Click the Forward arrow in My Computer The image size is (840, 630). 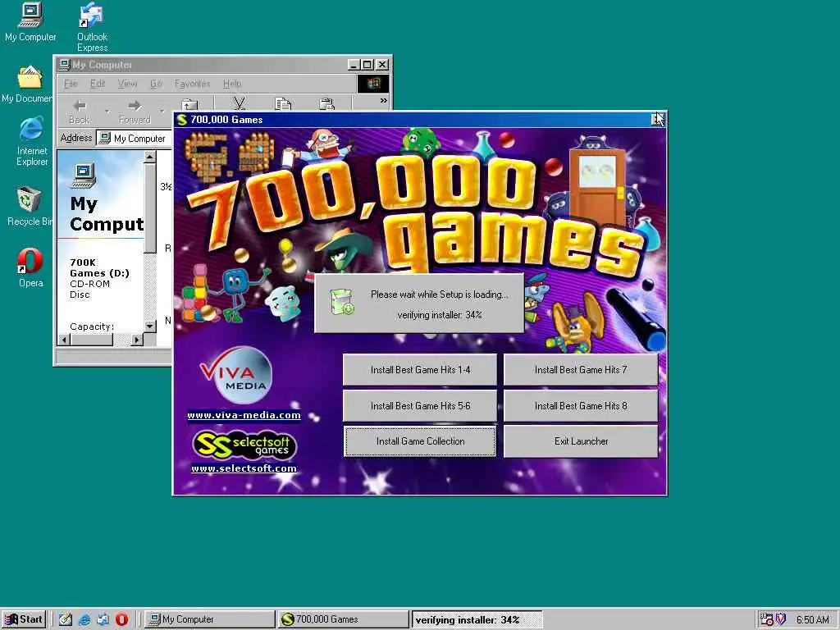coord(135,112)
